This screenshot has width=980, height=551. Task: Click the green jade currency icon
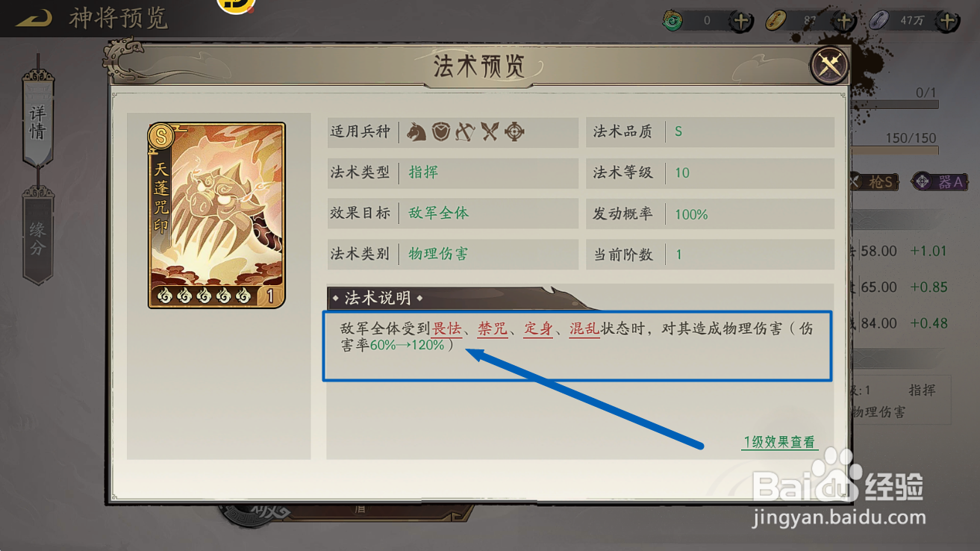pos(672,21)
